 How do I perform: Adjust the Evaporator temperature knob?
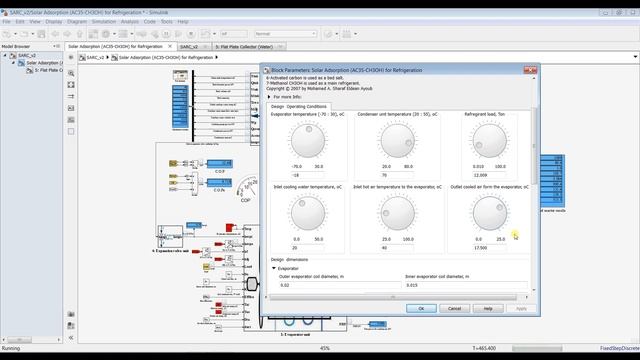click(308, 141)
